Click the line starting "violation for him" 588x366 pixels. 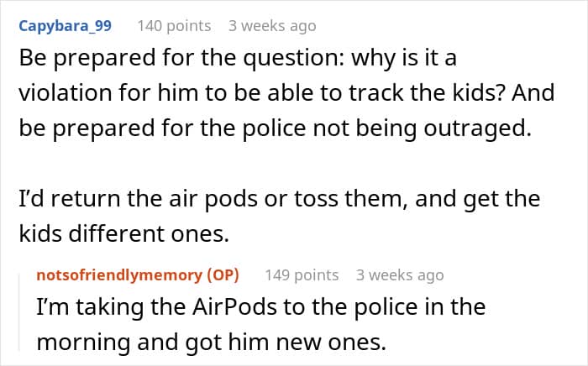tap(286, 91)
